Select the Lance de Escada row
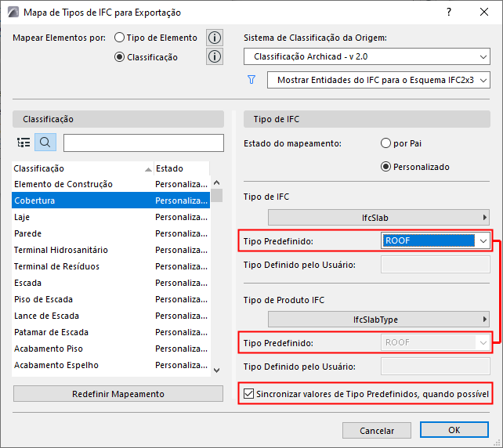Image resolution: width=503 pixels, height=448 pixels. pyautogui.click(x=111, y=316)
